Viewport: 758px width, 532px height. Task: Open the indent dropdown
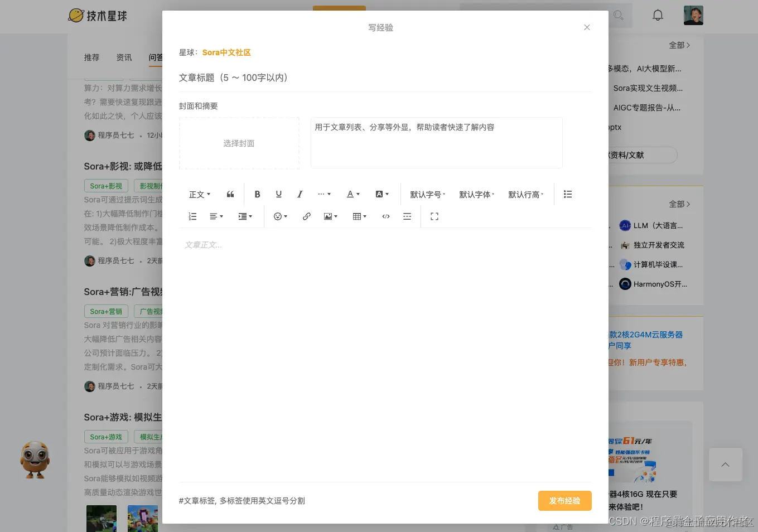point(245,216)
